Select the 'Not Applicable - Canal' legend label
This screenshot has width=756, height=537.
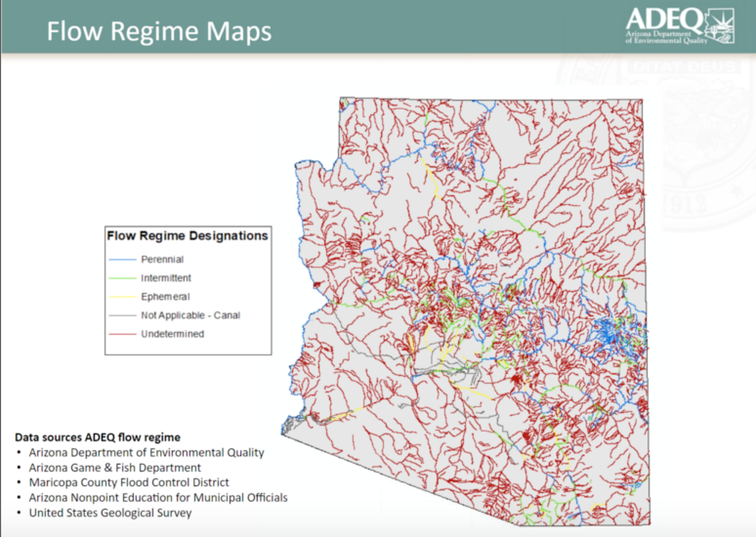(190, 315)
